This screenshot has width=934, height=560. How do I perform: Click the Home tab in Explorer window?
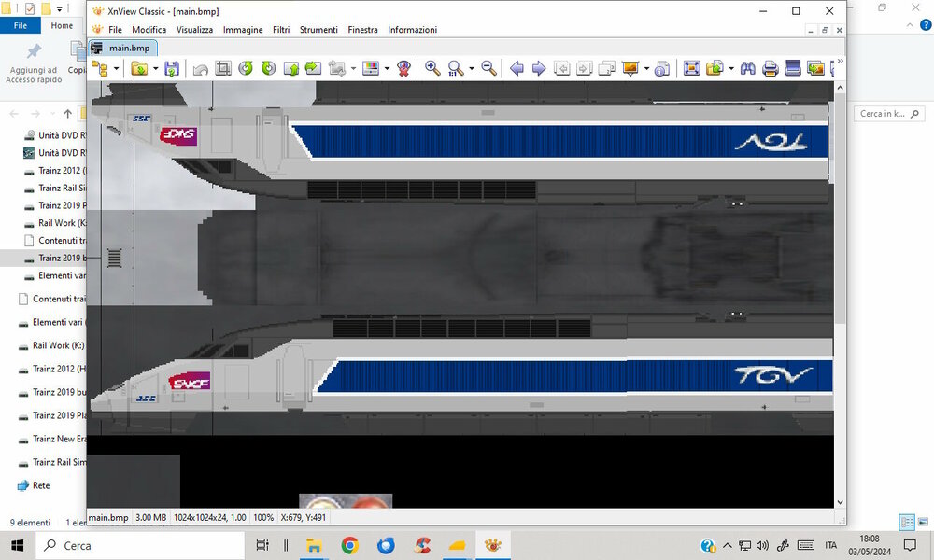coord(62,25)
